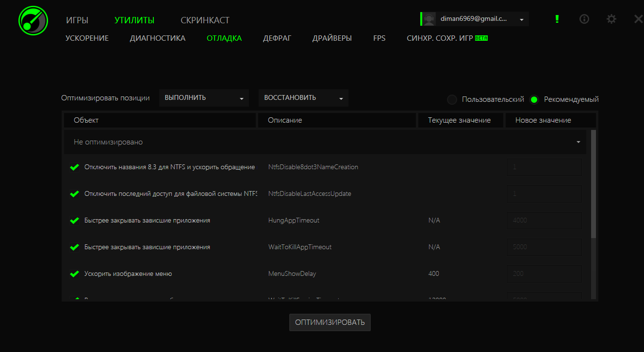The height and width of the screenshot is (352, 644).
Task: Open the ДИАГНОСТИКА subtab
Action: point(158,38)
